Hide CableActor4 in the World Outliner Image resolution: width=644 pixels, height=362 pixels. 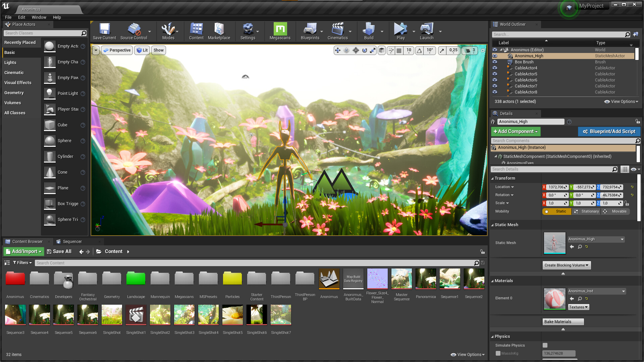point(495,68)
